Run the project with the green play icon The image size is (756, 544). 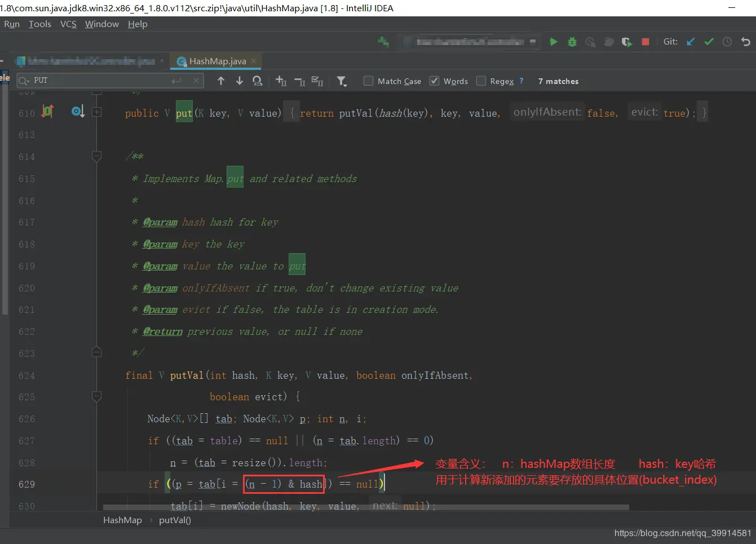tap(554, 42)
